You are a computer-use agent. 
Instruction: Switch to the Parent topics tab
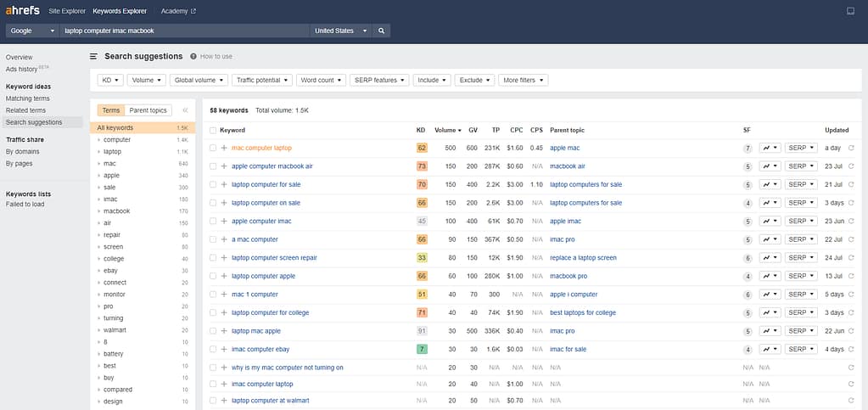tap(148, 110)
